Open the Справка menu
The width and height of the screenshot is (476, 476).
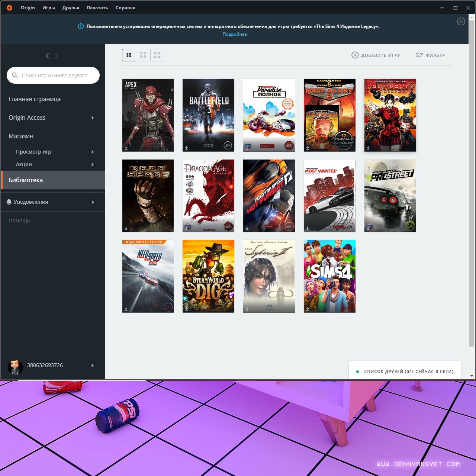(125, 8)
